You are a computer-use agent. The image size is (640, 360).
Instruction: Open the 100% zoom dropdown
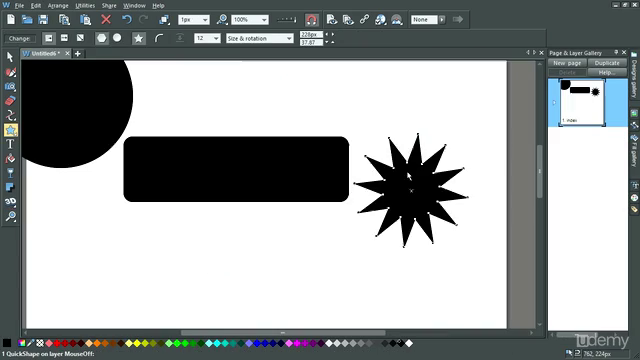[264, 20]
